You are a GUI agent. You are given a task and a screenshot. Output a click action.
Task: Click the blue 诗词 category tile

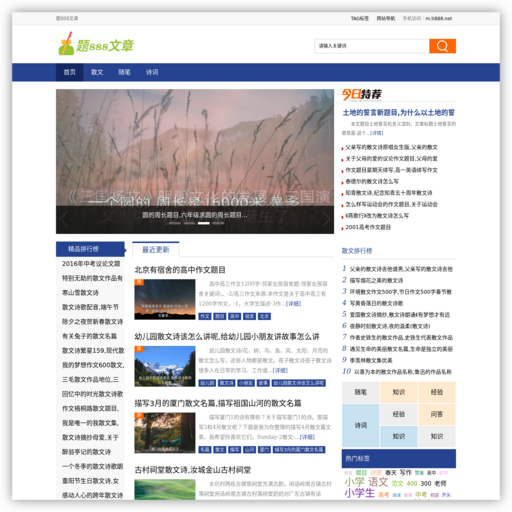[361, 425]
